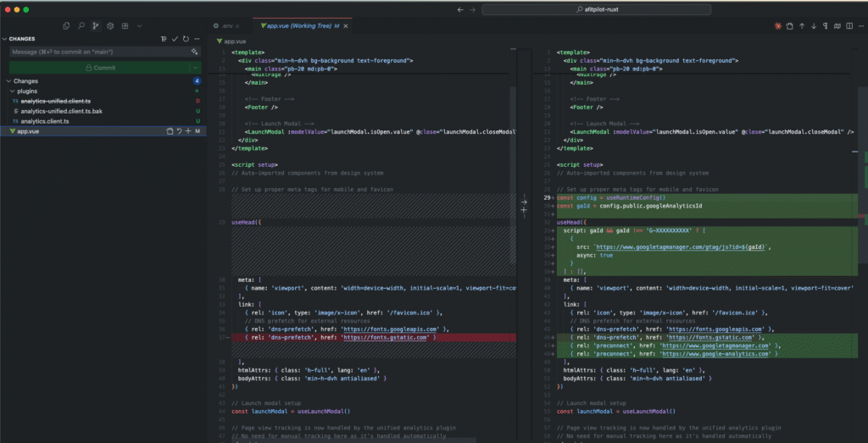The height and width of the screenshot is (443, 868).
Task: Open the Extensions view icon
Action: pyautogui.click(x=124, y=27)
